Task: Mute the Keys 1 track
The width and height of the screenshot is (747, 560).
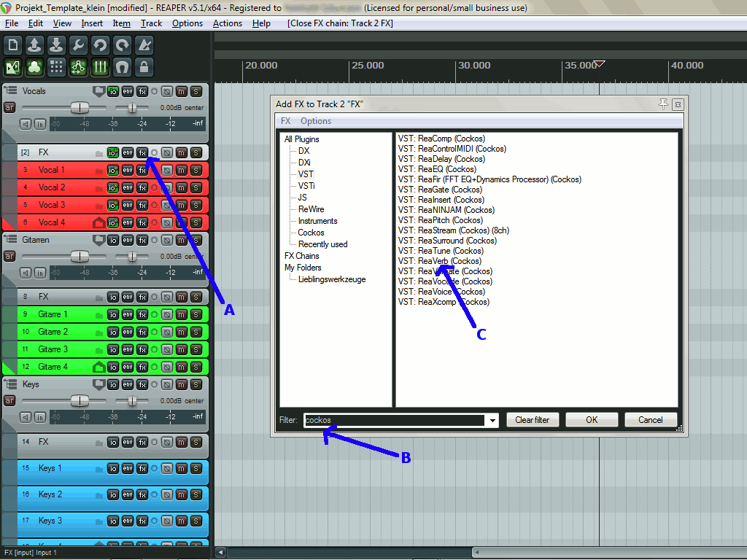Action: tap(181, 468)
